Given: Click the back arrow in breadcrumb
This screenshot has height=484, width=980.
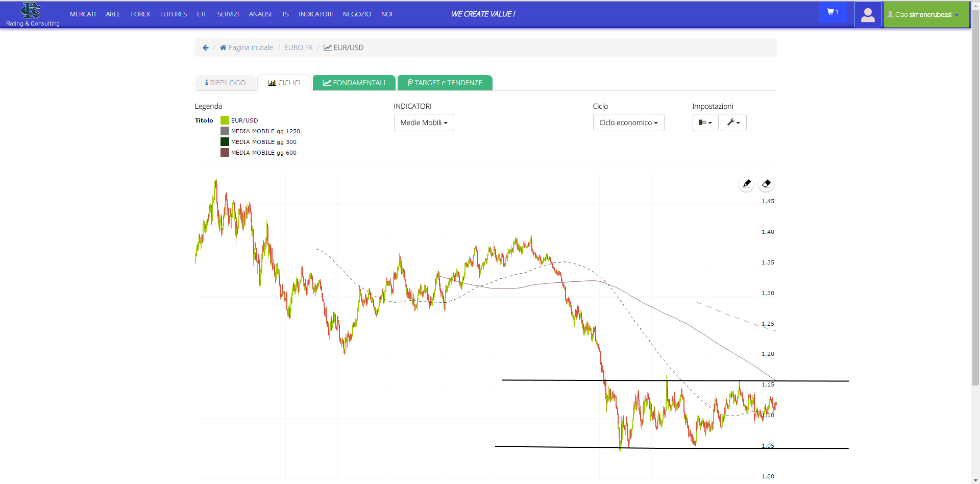Looking at the screenshot, I should (x=206, y=47).
